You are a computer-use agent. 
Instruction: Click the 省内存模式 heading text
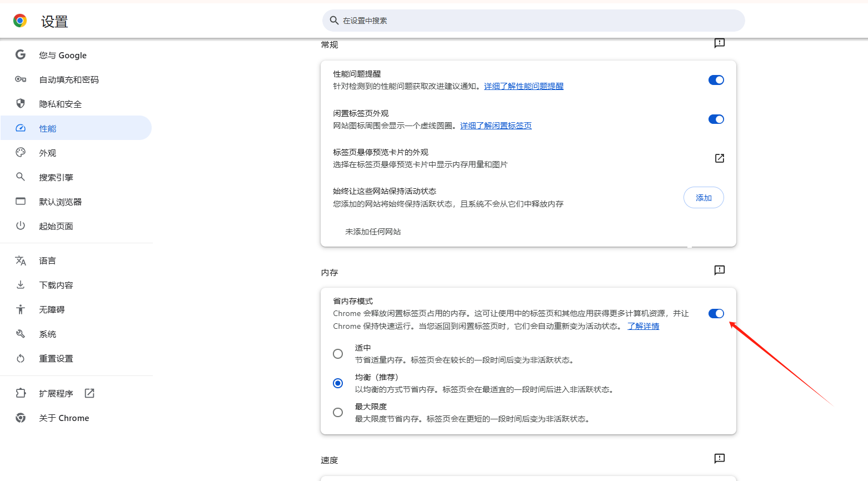click(x=353, y=301)
